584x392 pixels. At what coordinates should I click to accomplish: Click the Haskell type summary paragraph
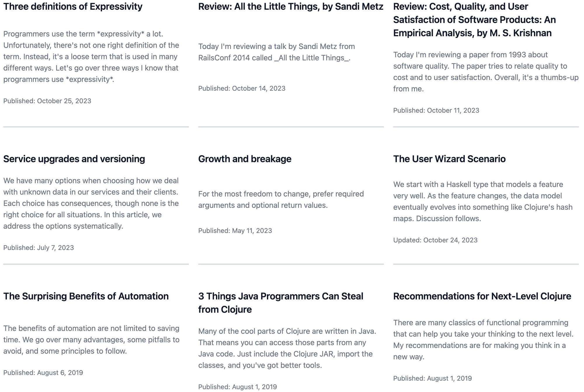(483, 201)
